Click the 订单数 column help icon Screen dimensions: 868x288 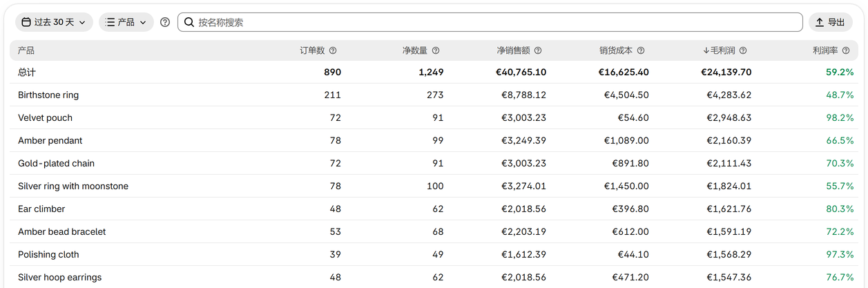coord(333,50)
